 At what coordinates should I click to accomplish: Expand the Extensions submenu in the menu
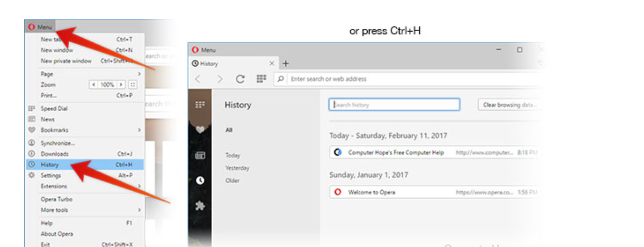click(139, 186)
